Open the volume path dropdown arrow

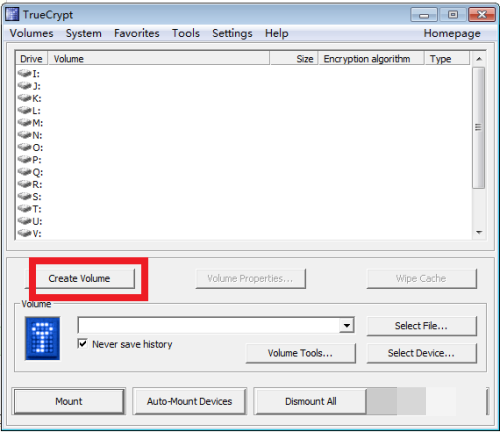(347, 325)
